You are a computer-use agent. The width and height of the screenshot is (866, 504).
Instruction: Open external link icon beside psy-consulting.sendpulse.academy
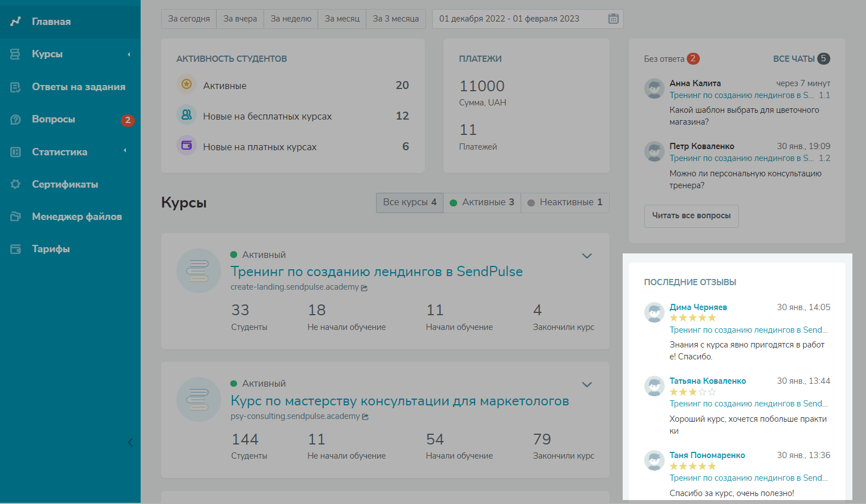tap(365, 417)
